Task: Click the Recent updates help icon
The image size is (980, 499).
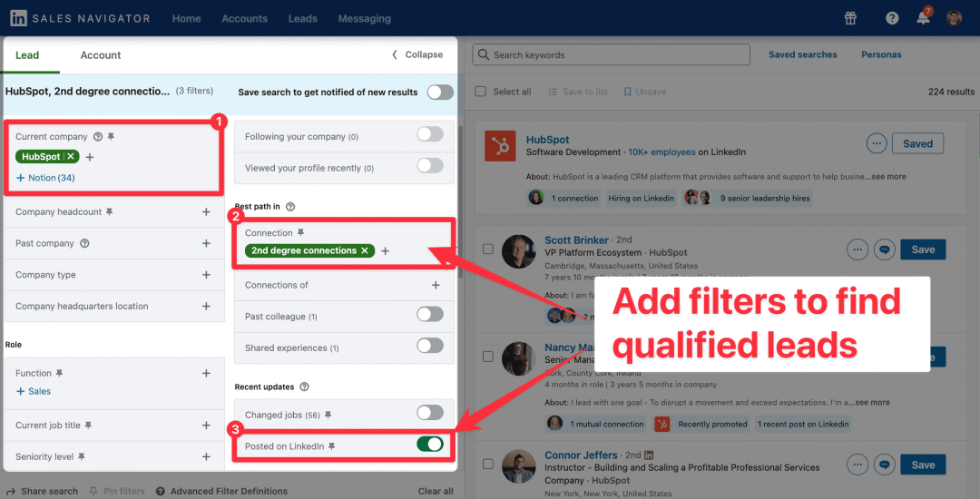Action: [304, 386]
